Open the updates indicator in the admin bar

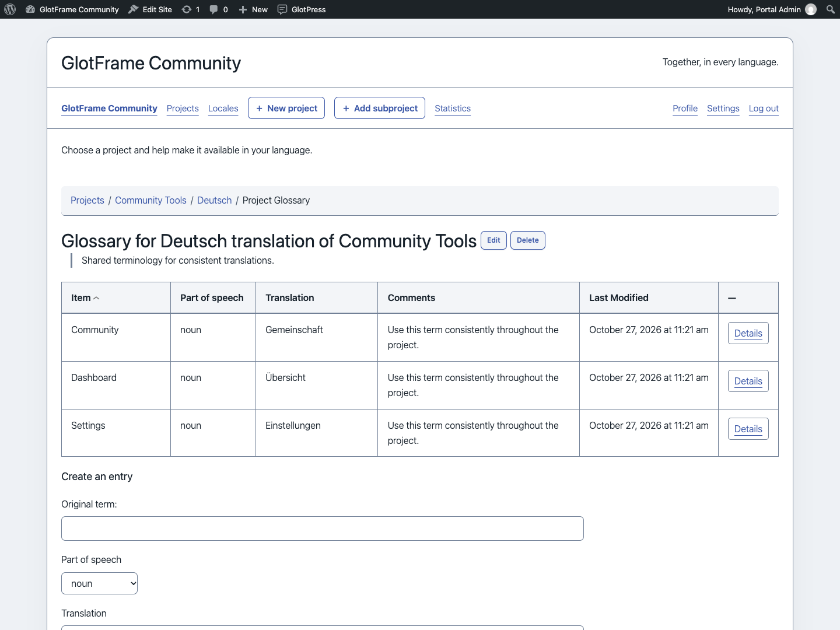tap(191, 9)
